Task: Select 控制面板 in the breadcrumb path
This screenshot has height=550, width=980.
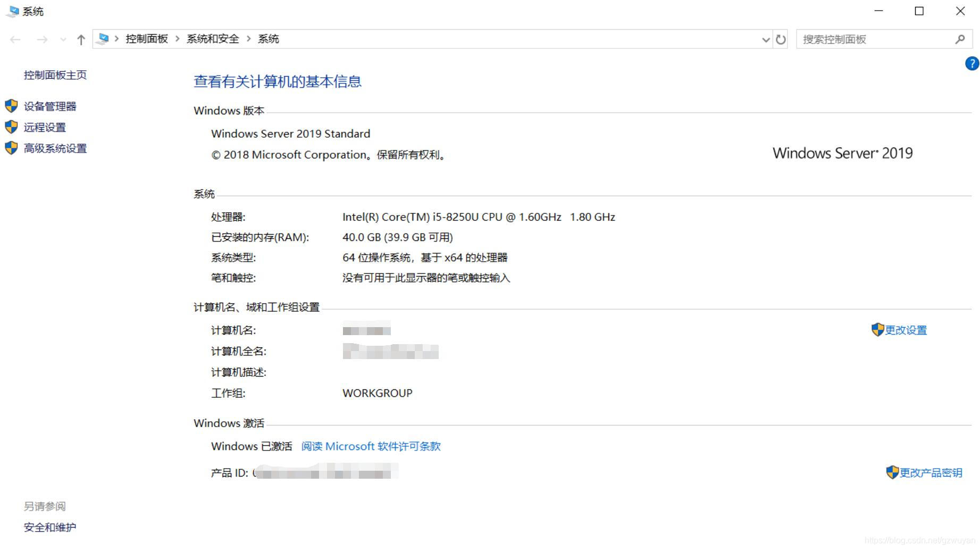Action: (147, 39)
